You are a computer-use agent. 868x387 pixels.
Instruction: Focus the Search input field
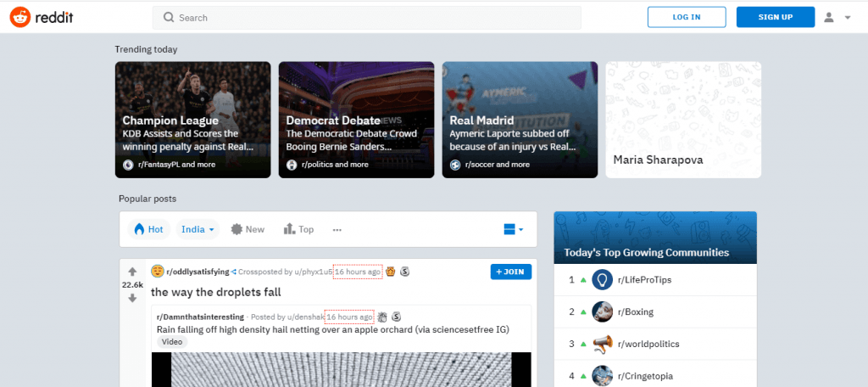(366, 18)
